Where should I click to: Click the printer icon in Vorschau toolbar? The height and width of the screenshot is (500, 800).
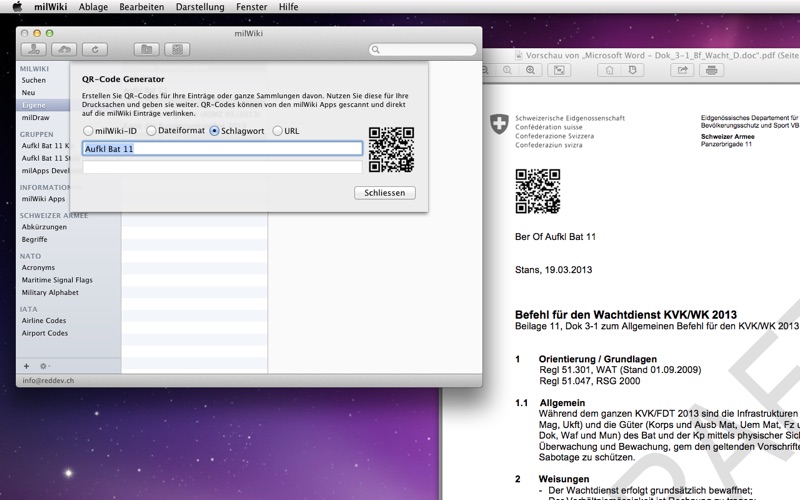[x=712, y=70]
